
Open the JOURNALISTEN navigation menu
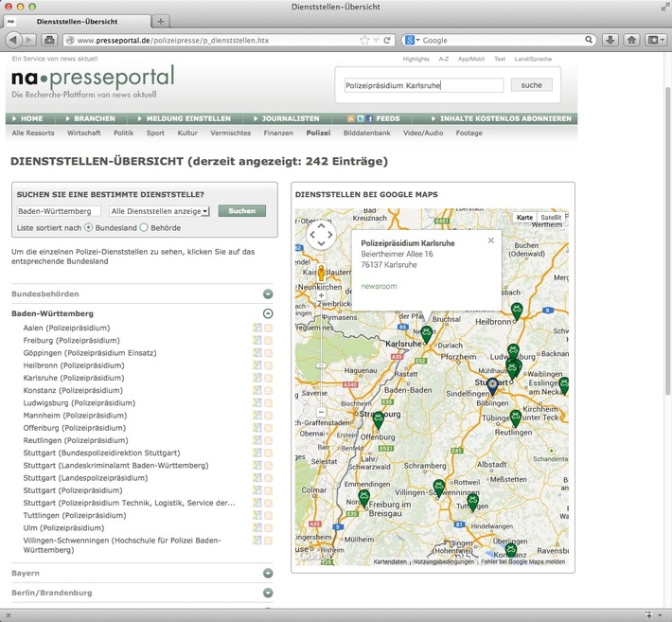tap(290, 118)
